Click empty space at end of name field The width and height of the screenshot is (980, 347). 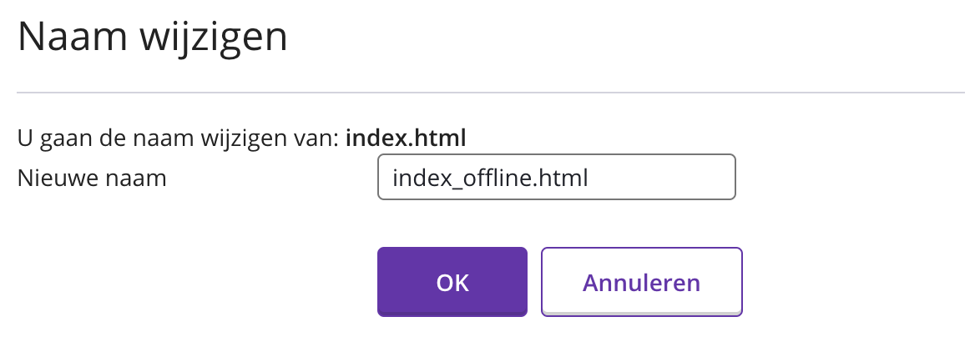[668, 177]
